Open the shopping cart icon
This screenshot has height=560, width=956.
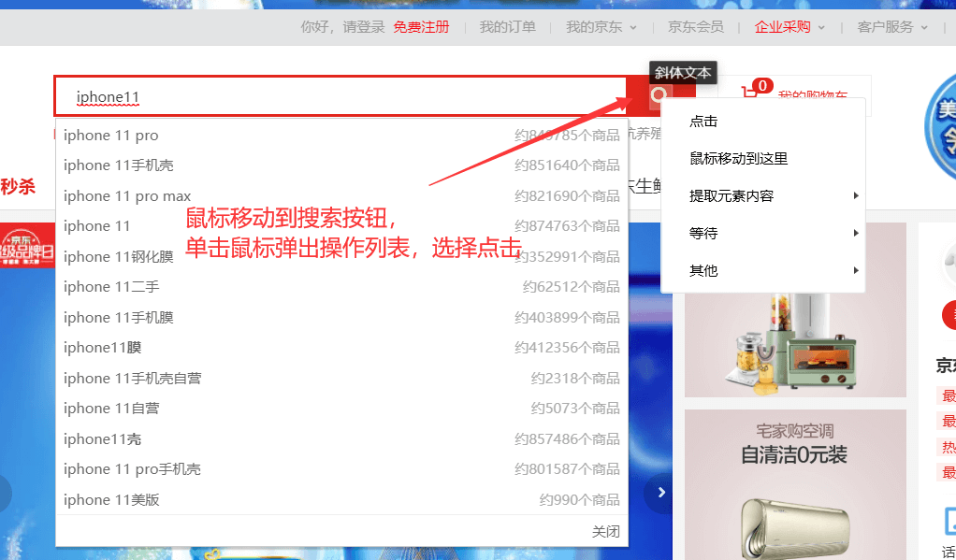(x=748, y=93)
